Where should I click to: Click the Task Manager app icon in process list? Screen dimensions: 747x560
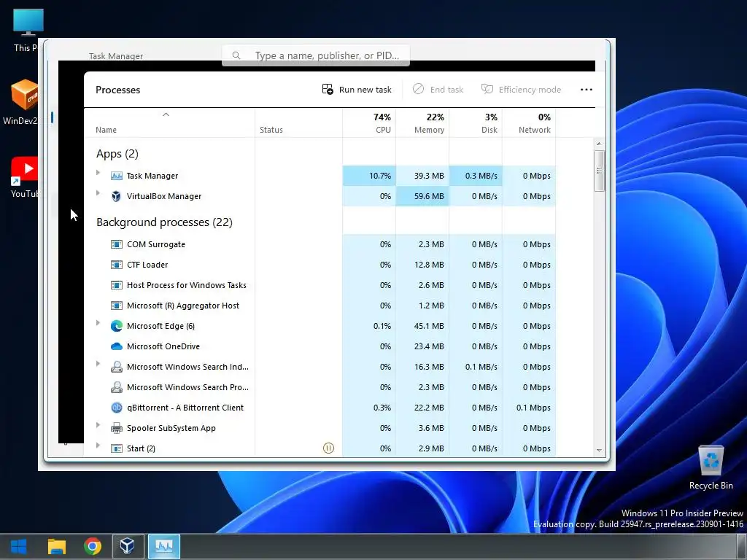117,176
